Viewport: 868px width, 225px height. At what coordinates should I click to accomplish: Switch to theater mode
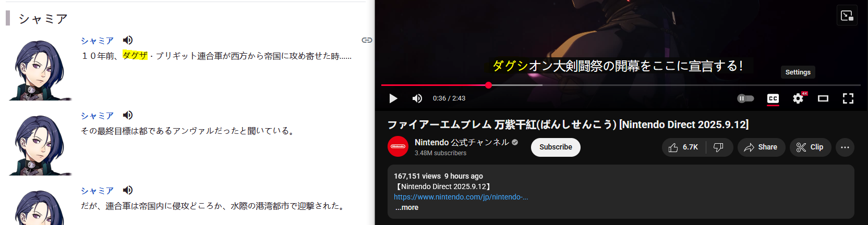[823, 98]
